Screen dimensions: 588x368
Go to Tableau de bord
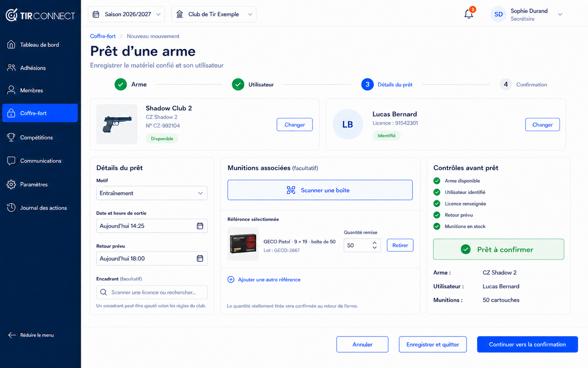coord(40,45)
